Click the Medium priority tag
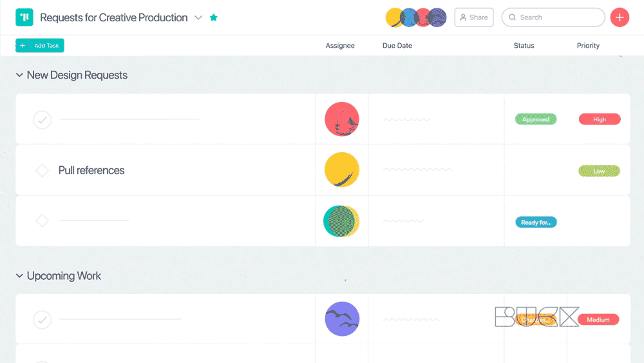 click(x=598, y=319)
